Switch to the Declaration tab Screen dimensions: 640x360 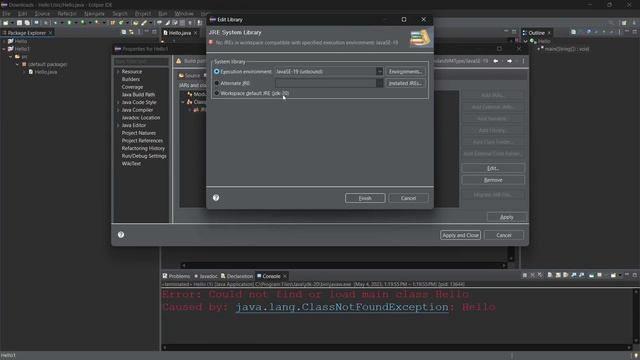(x=237, y=276)
